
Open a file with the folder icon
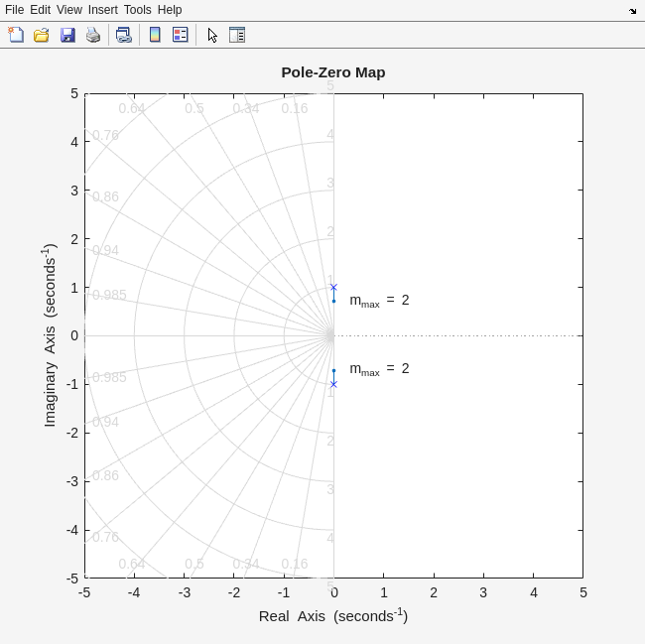42,35
